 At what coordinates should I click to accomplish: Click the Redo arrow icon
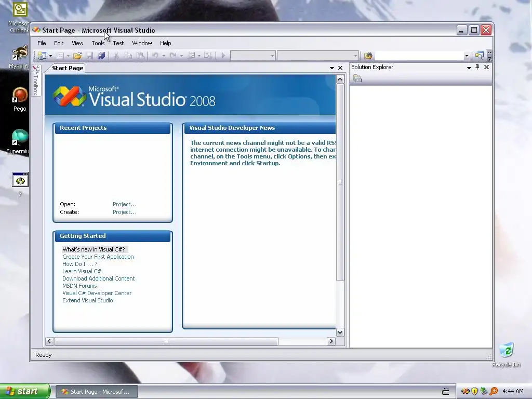point(172,56)
